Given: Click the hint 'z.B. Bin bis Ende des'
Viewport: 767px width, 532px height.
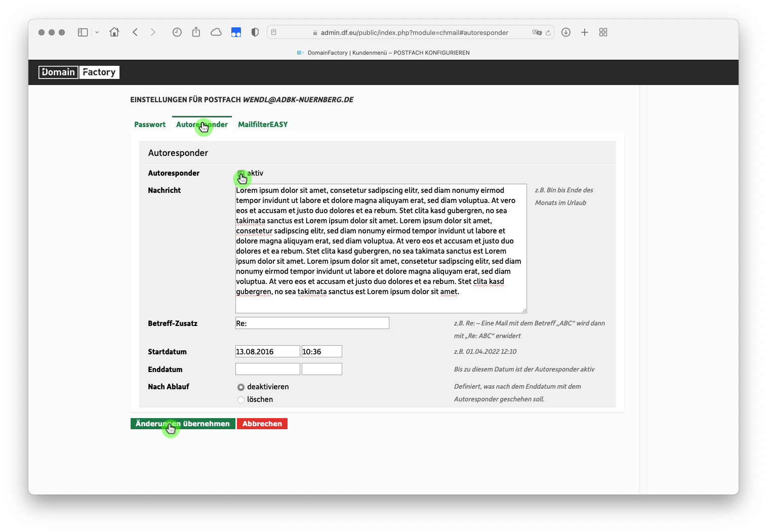Looking at the screenshot, I should [x=564, y=190].
